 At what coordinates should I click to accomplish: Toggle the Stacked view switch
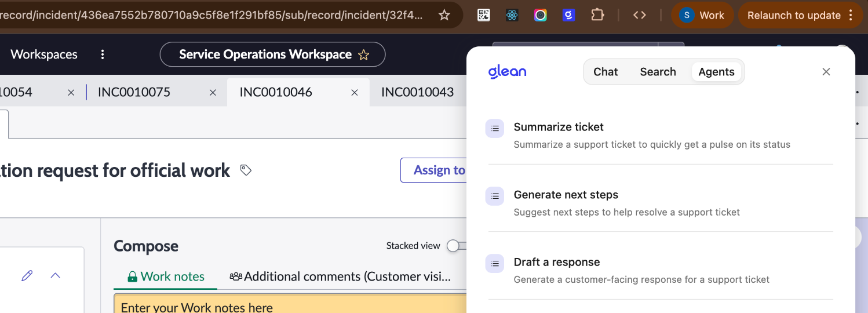(457, 246)
